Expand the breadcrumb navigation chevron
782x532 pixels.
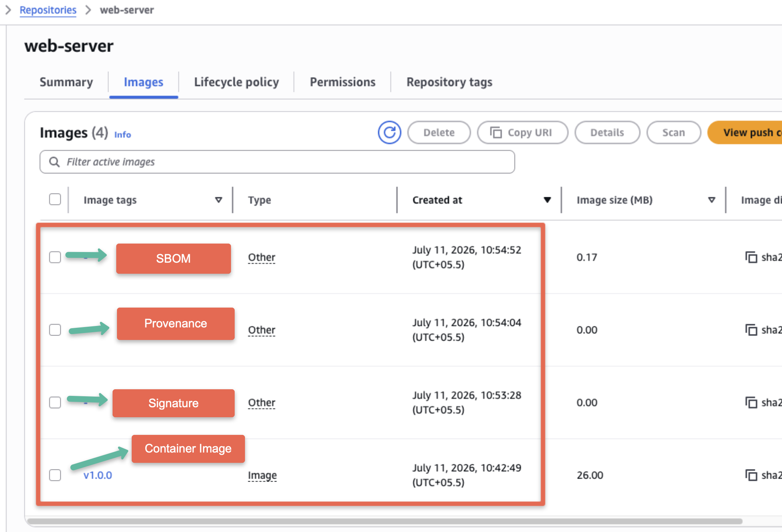point(8,10)
